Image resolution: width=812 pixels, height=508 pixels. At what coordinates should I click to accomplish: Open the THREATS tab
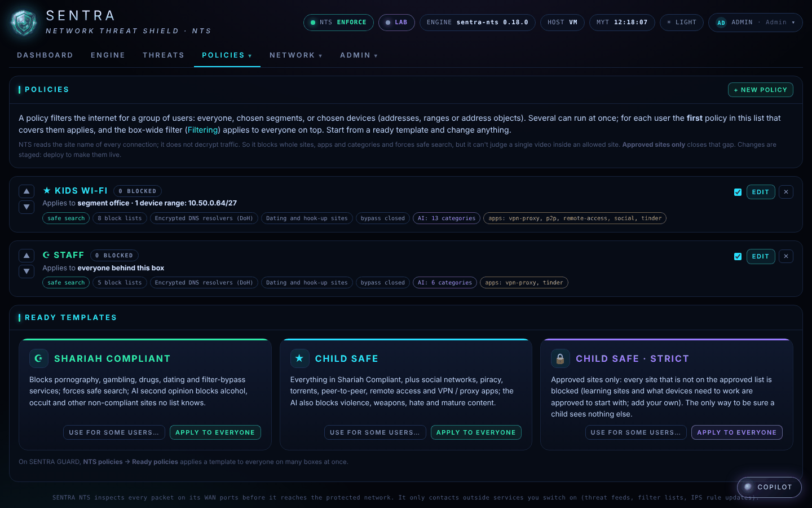(164, 55)
